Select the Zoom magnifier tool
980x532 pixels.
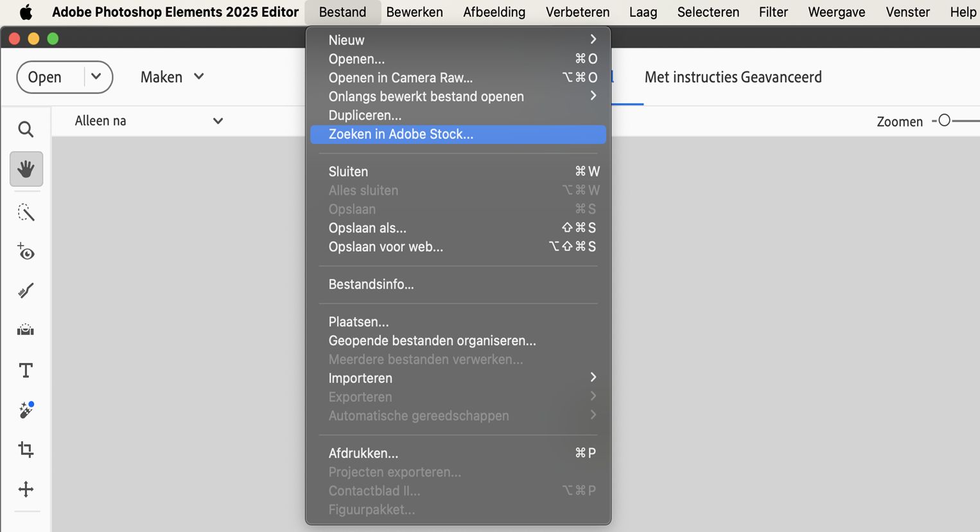click(x=26, y=130)
